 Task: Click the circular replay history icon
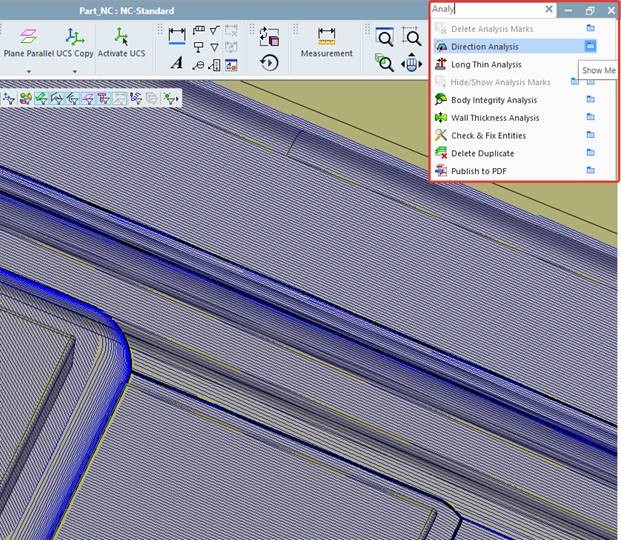coord(269,63)
